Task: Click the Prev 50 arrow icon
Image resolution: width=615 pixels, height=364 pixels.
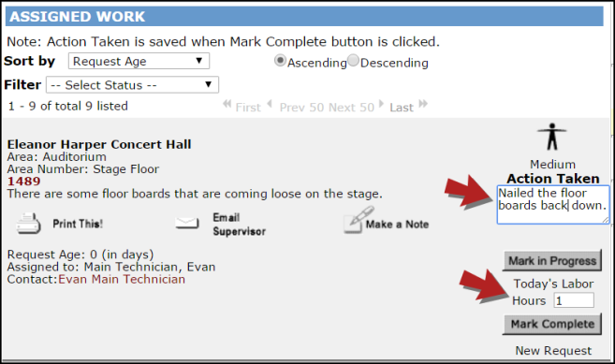Action: tap(270, 105)
